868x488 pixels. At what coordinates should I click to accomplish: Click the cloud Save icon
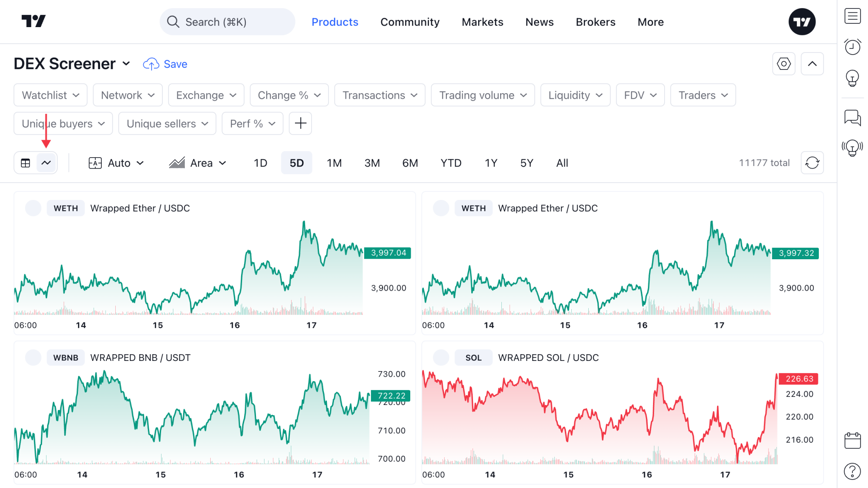151,64
